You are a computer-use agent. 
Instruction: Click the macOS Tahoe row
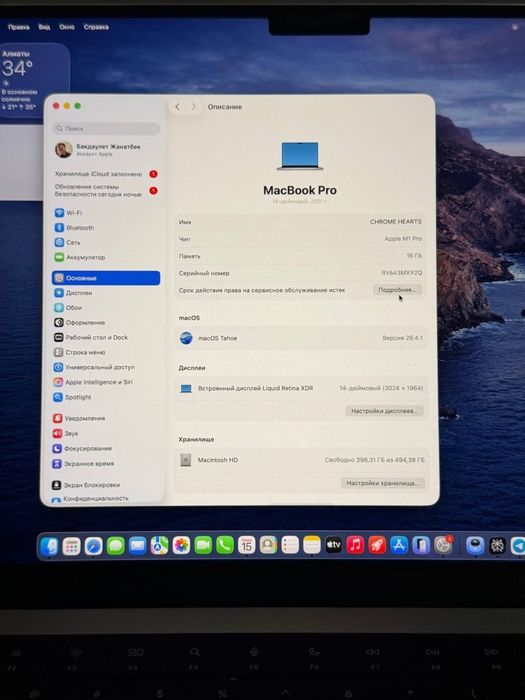point(300,338)
